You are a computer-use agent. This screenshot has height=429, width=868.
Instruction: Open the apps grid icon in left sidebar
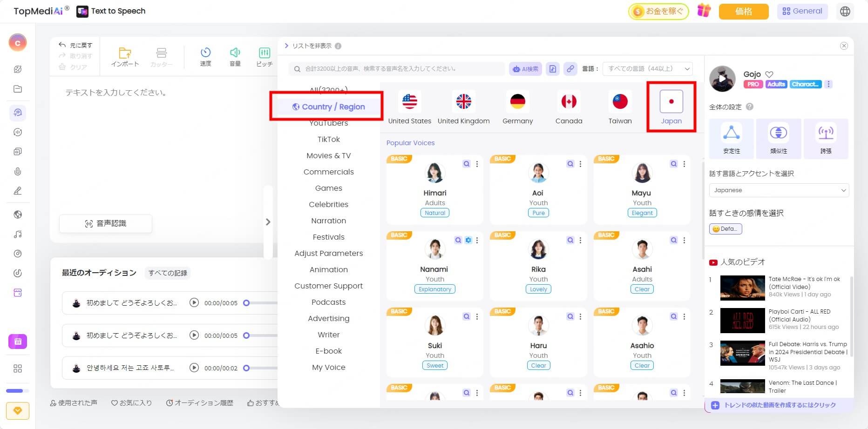coord(18,369)
